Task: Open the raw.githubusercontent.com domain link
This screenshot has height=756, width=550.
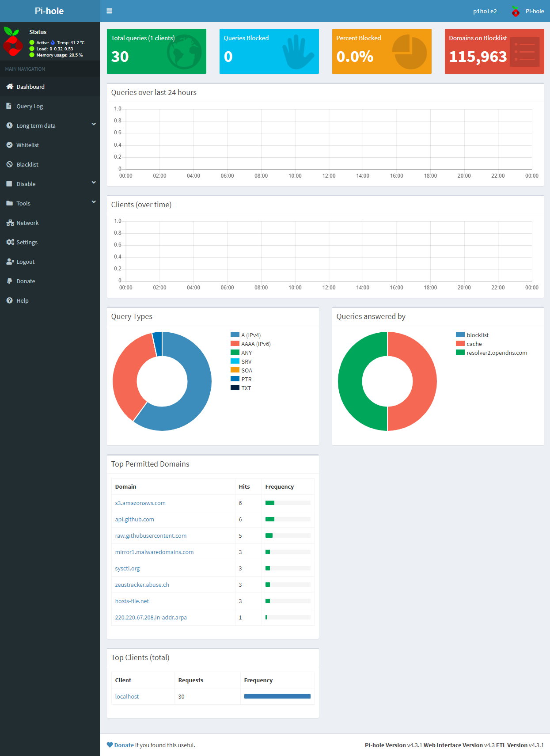Action: pos(151,536)
